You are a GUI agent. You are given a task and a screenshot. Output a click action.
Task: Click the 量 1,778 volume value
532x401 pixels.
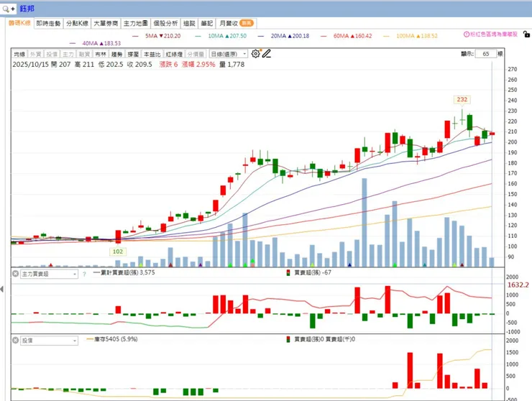click(x=231, y=65)
